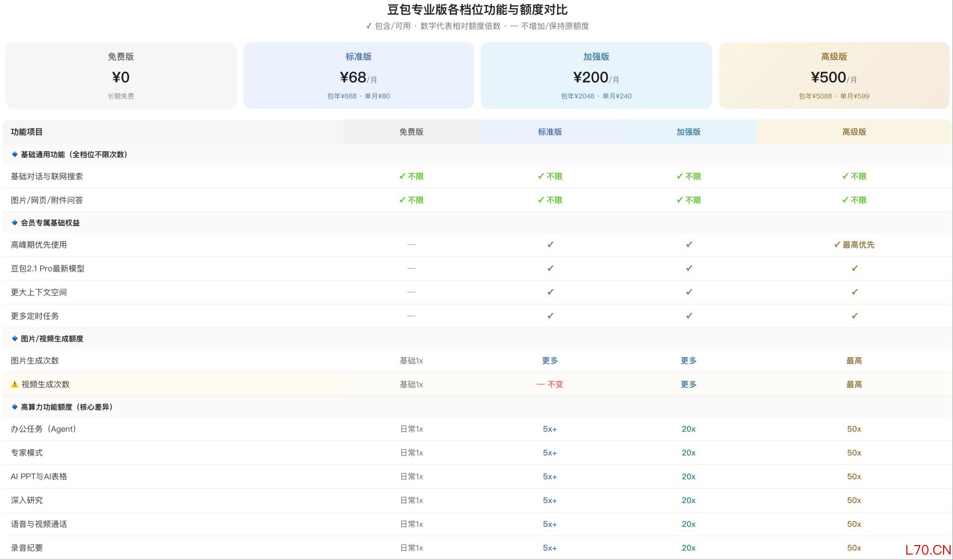The height and width of the screenshot is (560, 953).
Task: Click 加强版 checkmark in 更多定时任务 row
Action: point(689,316)
